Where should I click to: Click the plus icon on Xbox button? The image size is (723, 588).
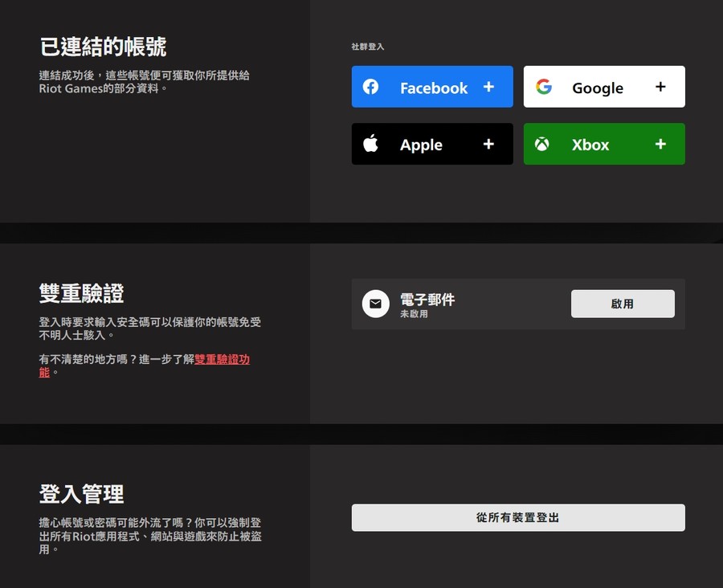(660, 144)
